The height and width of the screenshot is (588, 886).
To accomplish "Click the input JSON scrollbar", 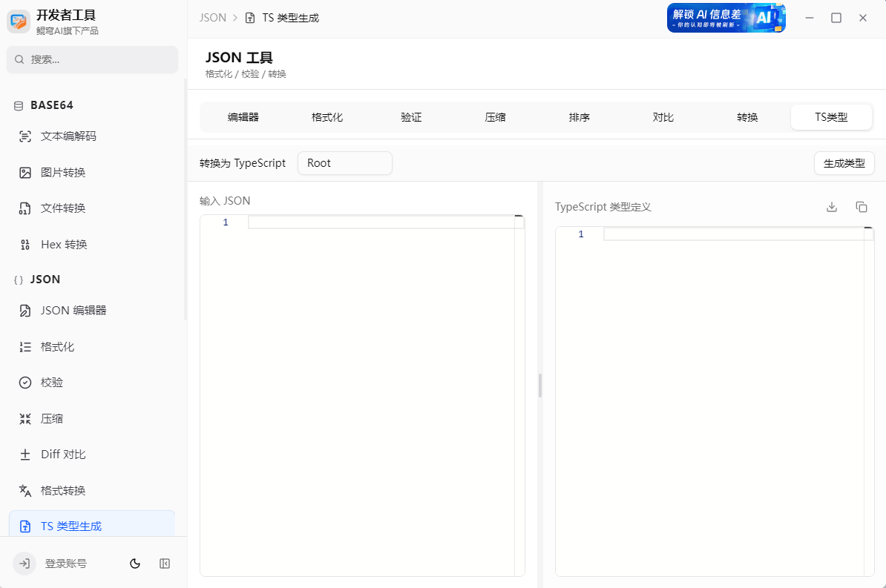I will tap(540, 383).
